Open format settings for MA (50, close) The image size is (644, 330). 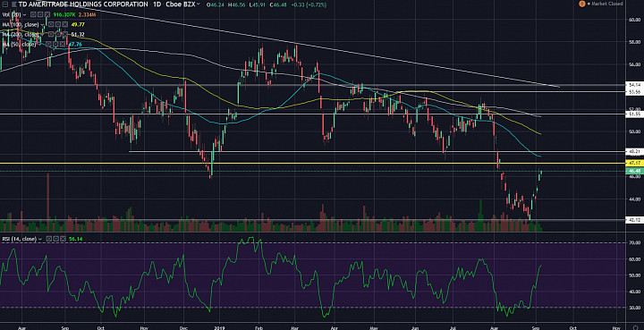click(55, 44)
